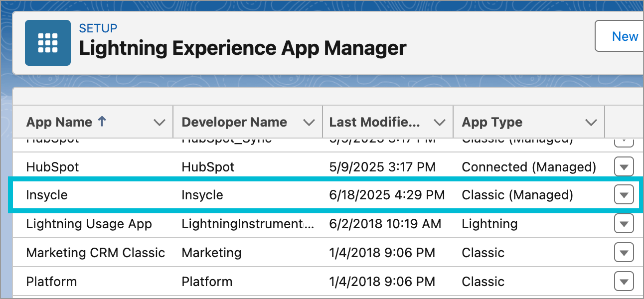Open the row actions arrow for HubSpot Connected app
Viewport: 644px width, 299px height.
624,166
